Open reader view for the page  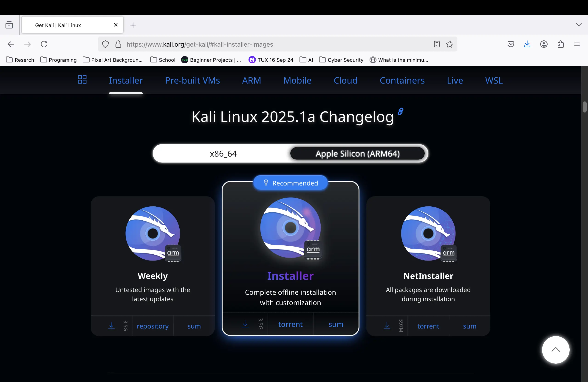437,44
